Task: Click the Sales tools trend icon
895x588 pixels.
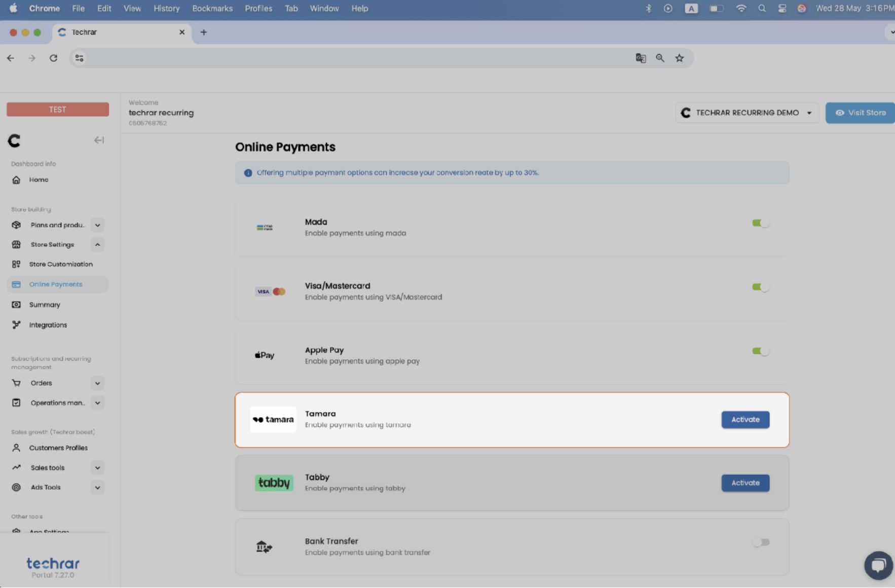Action: pos(16,468)
